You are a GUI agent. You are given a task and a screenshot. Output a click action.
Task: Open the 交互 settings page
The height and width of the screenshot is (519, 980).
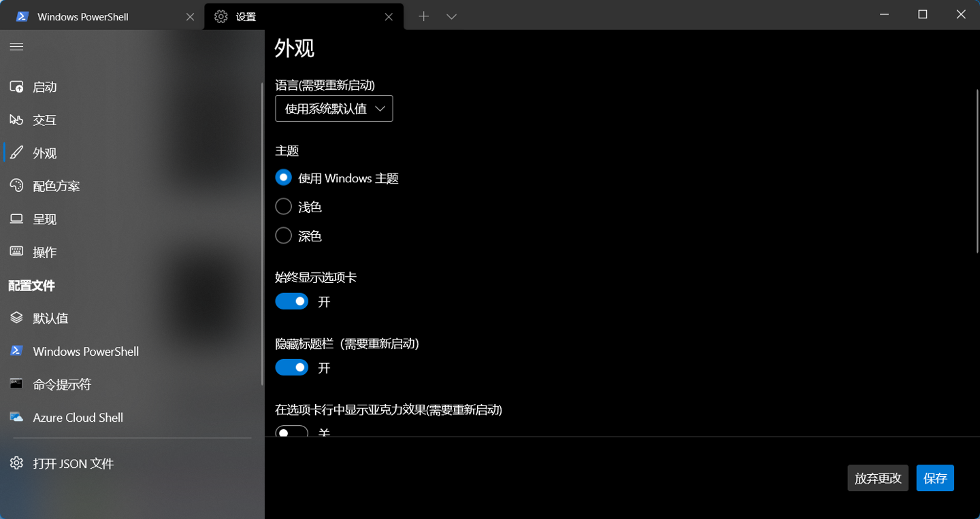pos(132,120)
